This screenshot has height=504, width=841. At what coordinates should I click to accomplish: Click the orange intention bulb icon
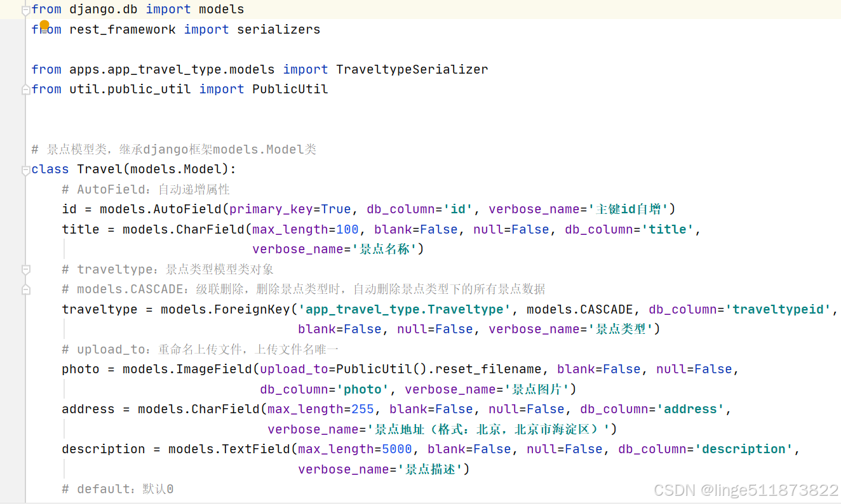tap(44, 25)
